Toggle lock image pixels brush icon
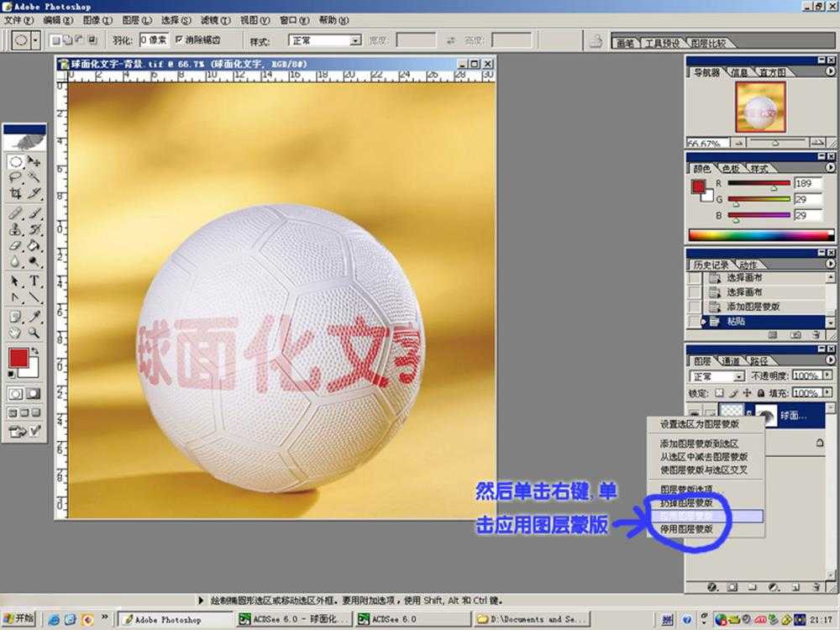This screenshot has width=840, height=630. pos(734,392)
